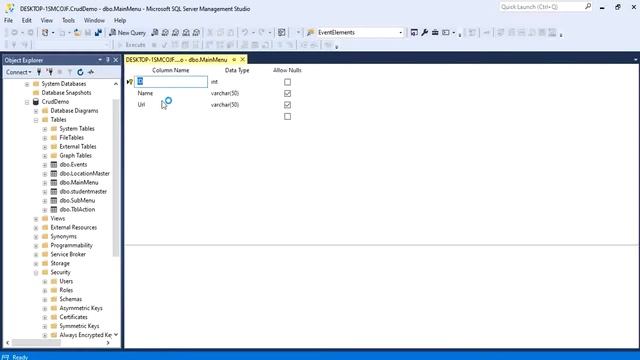Click the Open File folder icon
The width and height of the screenshot is (640, 360).
(77, 33)
